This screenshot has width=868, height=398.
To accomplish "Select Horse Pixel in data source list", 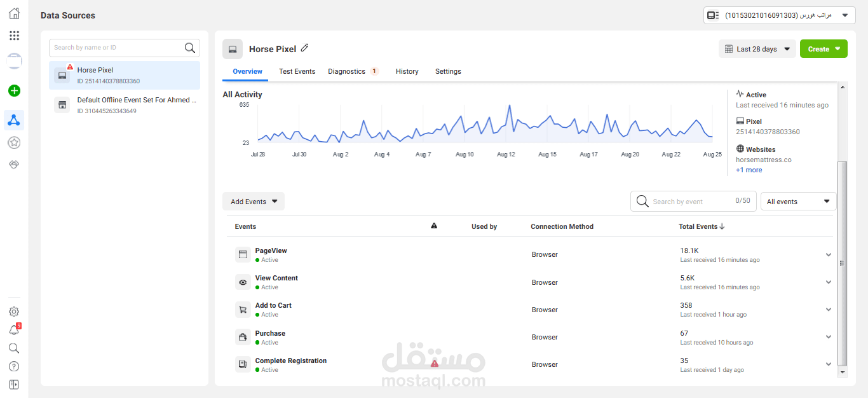I will pos(125,75).
